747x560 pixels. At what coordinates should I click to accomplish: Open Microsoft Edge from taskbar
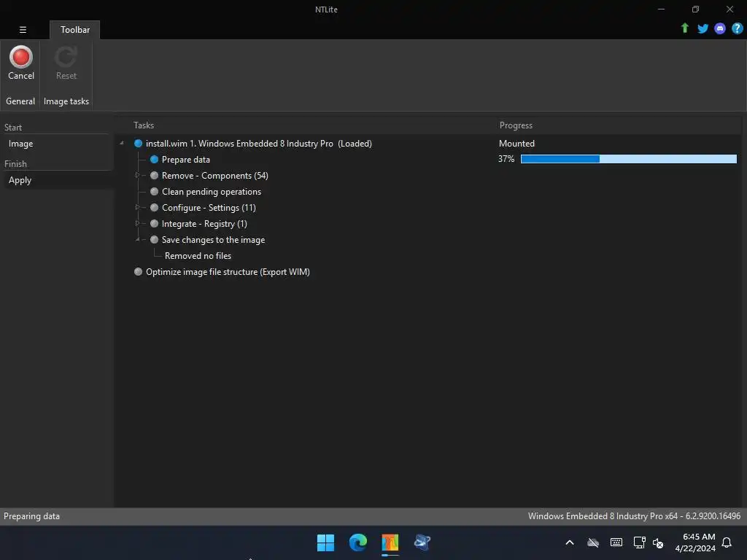(357, 542)
